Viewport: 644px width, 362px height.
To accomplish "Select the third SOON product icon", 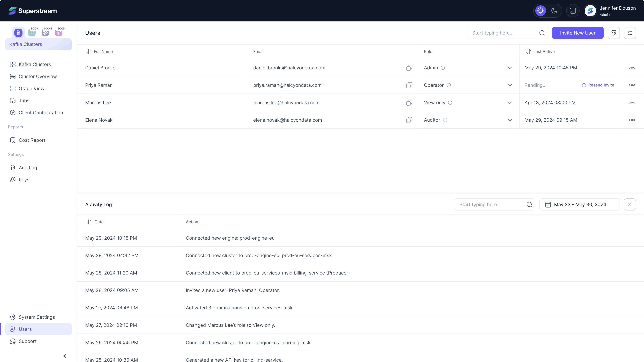I will (59, 33).
